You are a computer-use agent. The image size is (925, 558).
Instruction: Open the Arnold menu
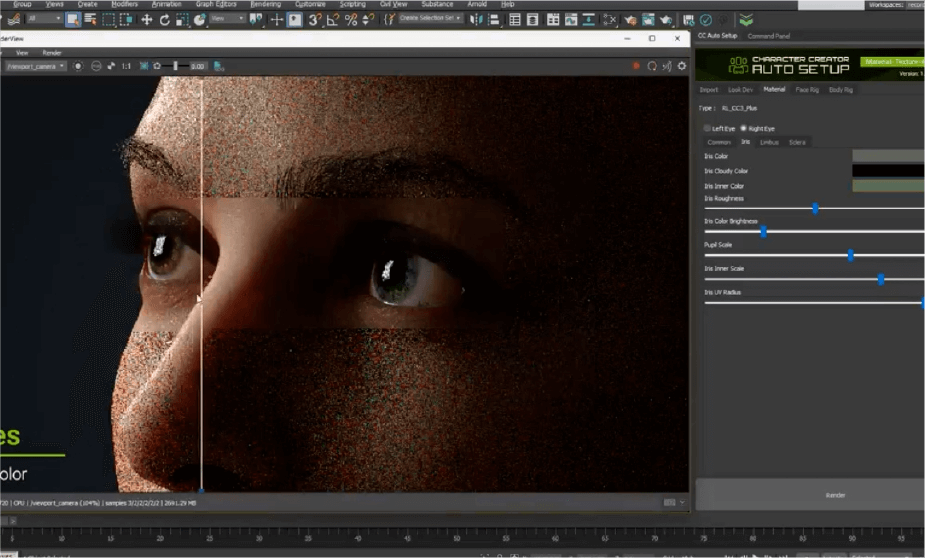(x=477, y=4)
